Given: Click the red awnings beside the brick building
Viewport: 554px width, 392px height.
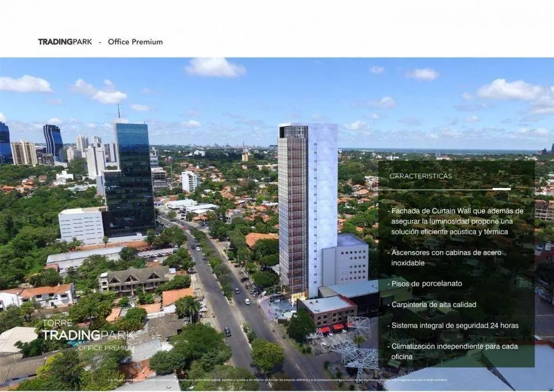Looking at the screenshot, I should point(332,328).
